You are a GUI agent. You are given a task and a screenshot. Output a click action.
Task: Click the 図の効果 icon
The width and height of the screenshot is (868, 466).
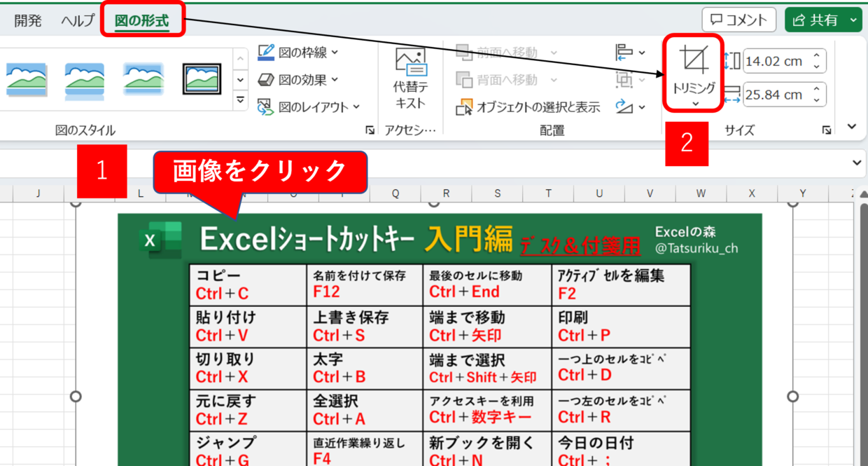265,79
